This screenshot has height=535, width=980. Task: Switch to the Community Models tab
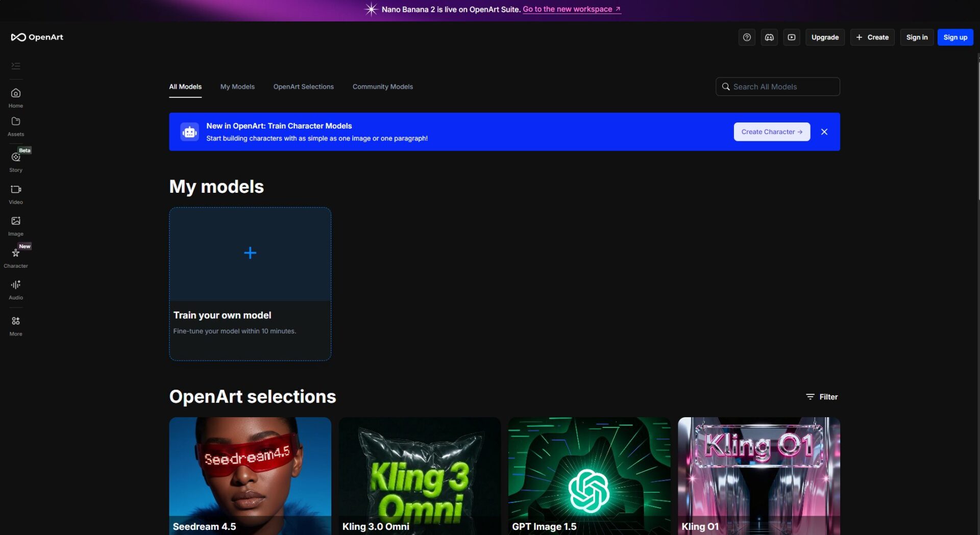coord(382,87)
